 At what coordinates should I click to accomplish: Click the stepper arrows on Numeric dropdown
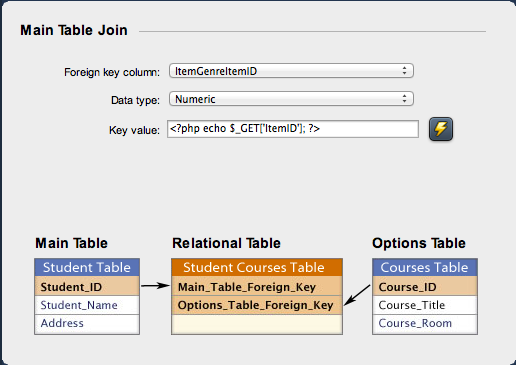tap(404, 99)
